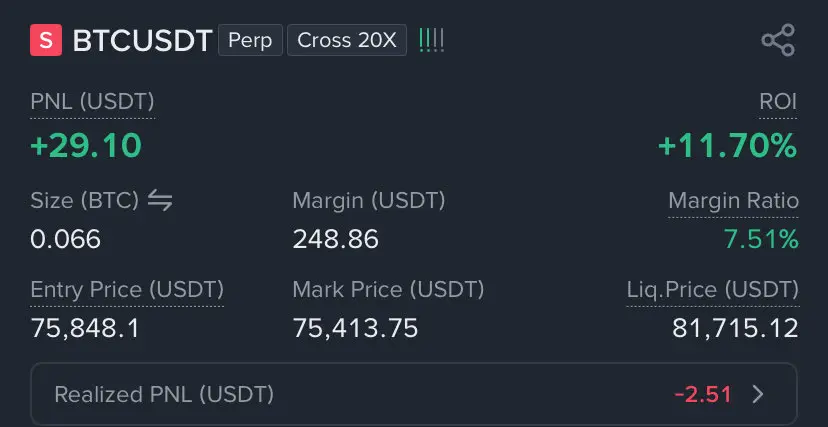
Task: Click the Entry Price (USDT) label
Action: (x=127, y=290)
